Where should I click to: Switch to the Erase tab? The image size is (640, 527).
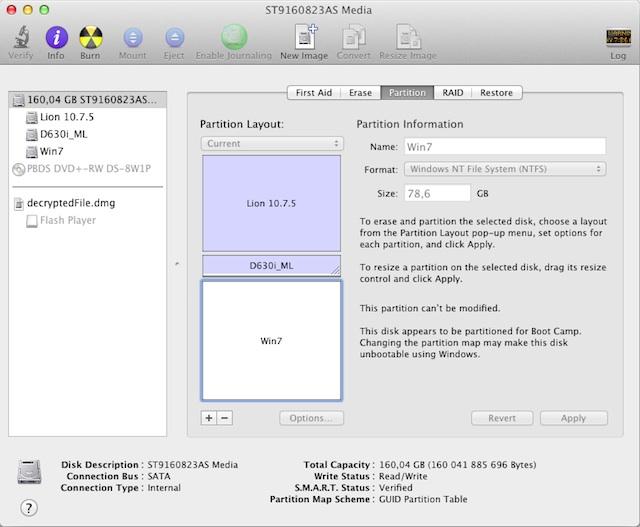click(360, 93)
